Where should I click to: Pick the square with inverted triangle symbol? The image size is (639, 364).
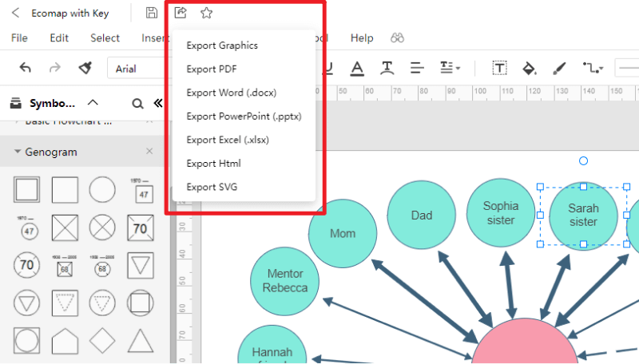pyautogui.click(x=141, y=265)
